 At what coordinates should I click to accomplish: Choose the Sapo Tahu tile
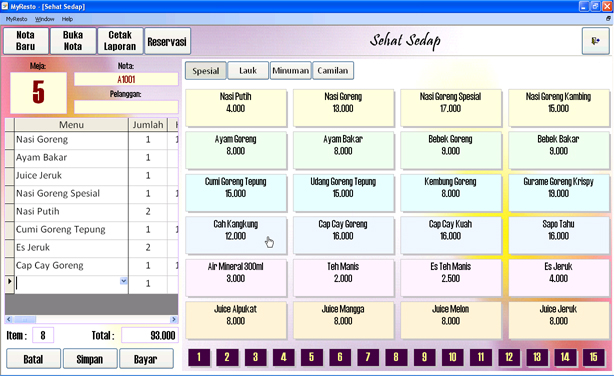point(559,235)
